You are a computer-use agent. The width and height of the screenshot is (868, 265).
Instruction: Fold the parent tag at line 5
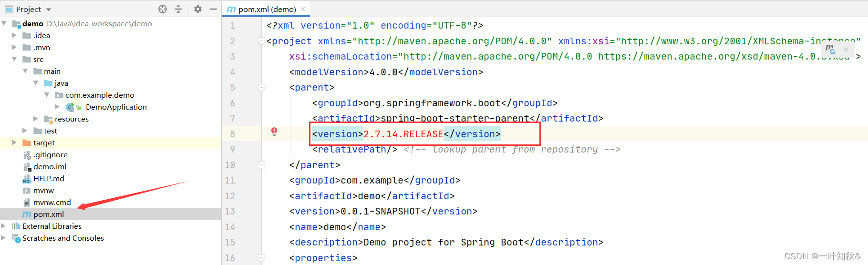point(261,87)
